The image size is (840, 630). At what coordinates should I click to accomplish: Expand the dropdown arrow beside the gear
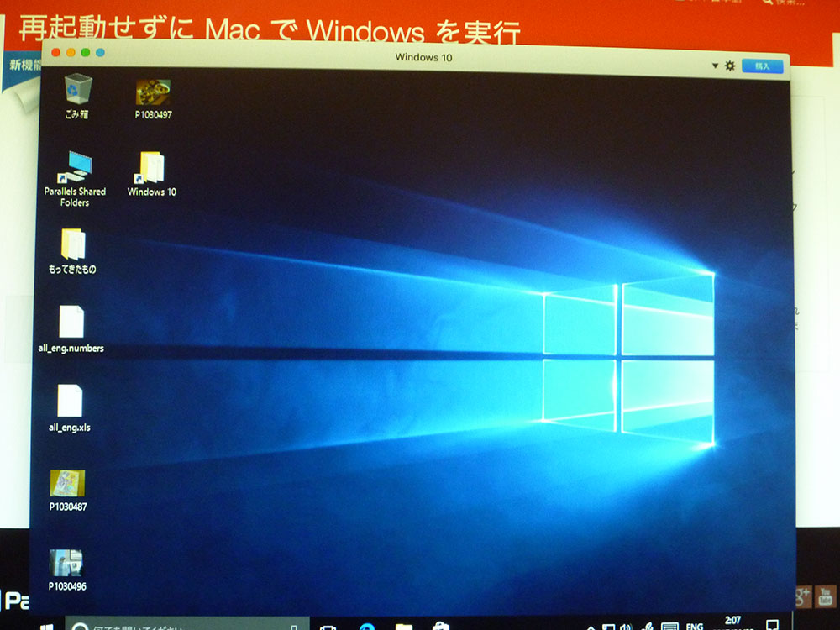[x=715, y=66]
